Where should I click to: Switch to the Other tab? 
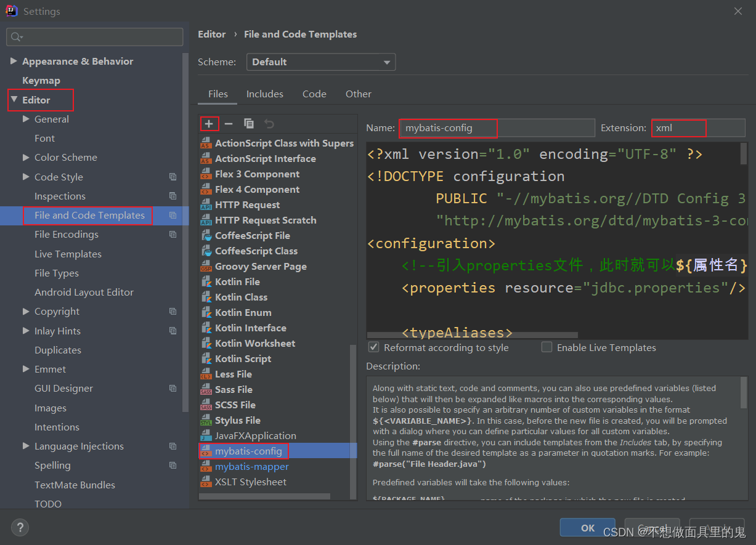click(x=359, y=94)
